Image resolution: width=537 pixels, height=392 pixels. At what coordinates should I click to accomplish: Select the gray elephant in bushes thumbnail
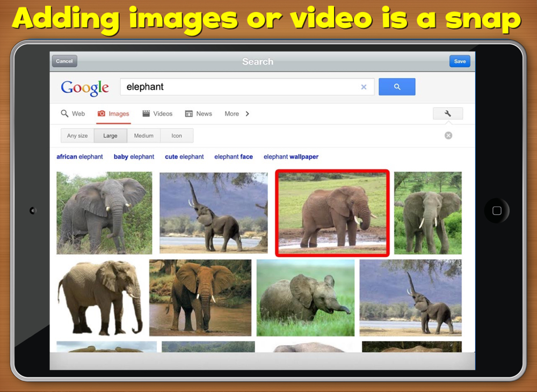[105, 213]
